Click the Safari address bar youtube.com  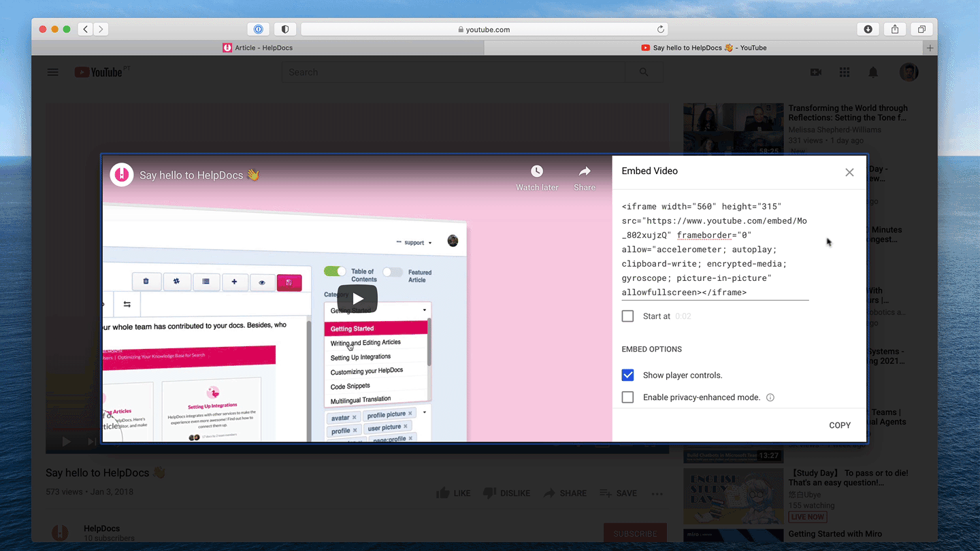tap(484, 29)
